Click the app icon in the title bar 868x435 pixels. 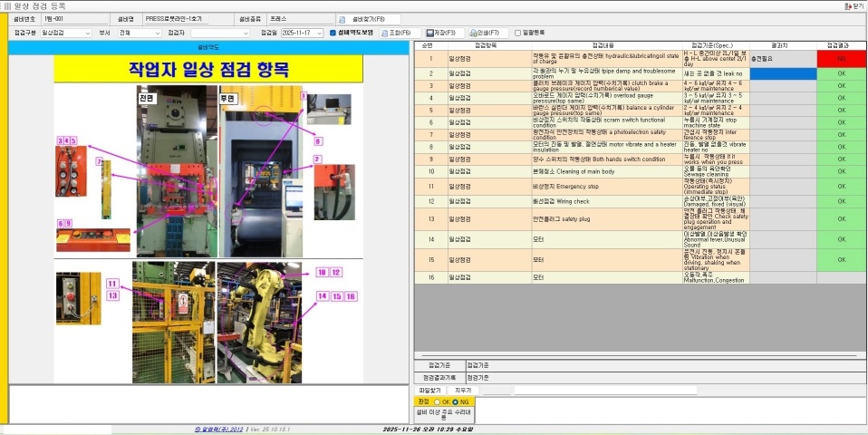click(x=5, y=5)
